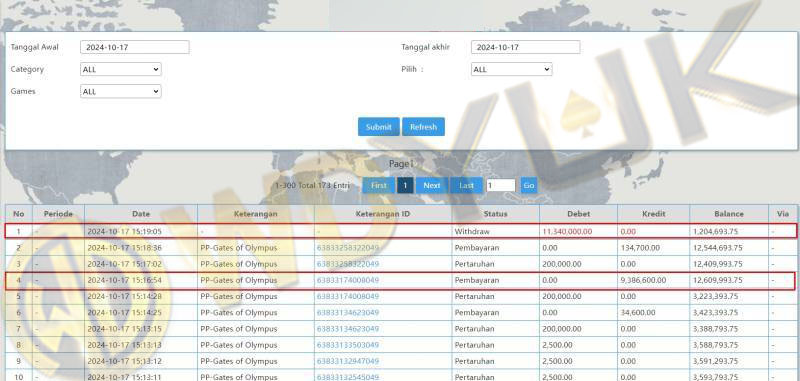Select balance value 12,409,993.75
The width and height of the screenshot is (800, 381).
point(717,264)
